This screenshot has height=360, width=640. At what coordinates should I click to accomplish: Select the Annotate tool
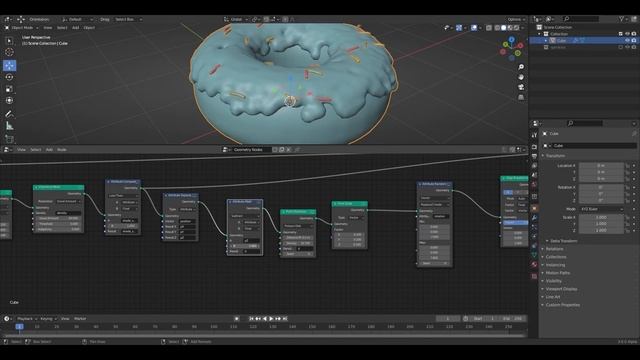[9, 114]
